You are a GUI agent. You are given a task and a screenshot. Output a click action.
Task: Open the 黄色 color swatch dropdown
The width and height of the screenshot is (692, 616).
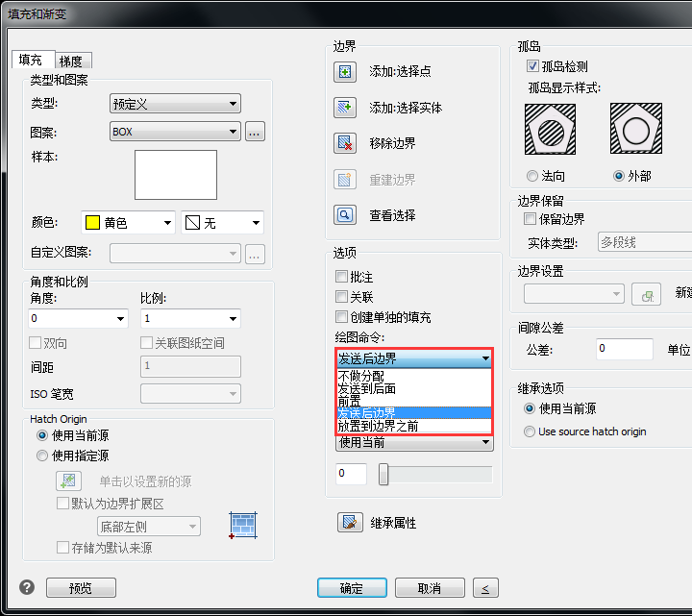tap(128, 223)
